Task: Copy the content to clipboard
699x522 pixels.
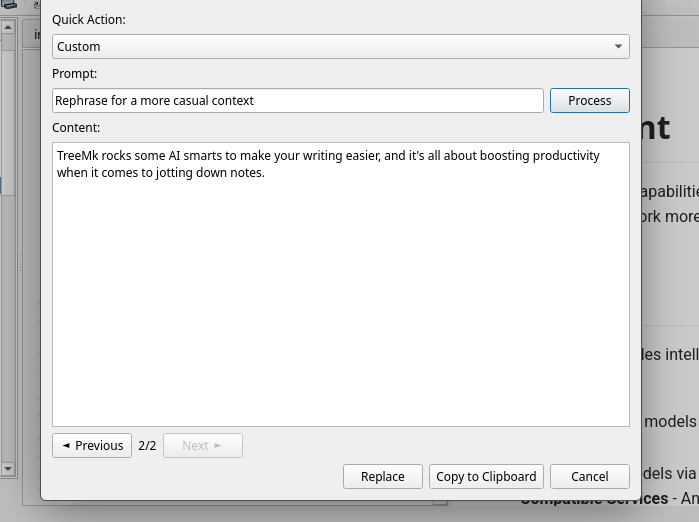Action: [486, 476]
